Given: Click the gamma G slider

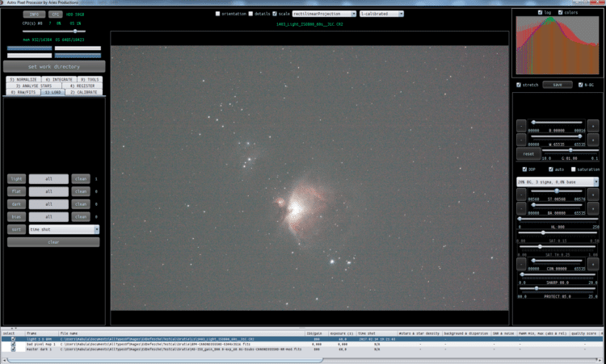Looking at the screenshot, I should (570, 151).
